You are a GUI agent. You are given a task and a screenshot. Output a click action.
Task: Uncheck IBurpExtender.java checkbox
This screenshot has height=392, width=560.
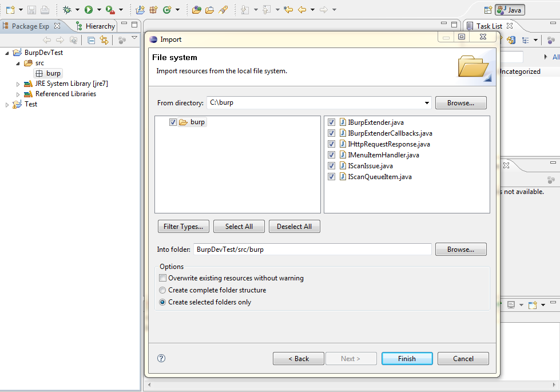[331, 122]
